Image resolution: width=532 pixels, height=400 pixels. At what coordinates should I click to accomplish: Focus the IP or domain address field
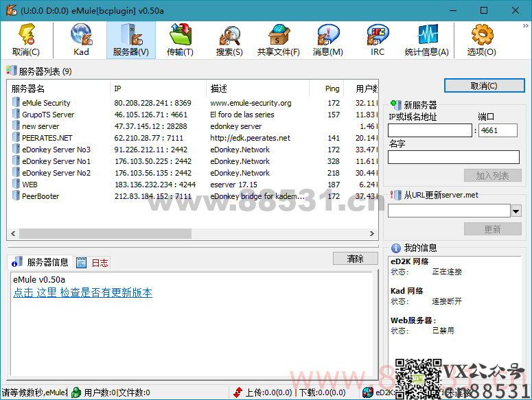click(x=430, y=130)
